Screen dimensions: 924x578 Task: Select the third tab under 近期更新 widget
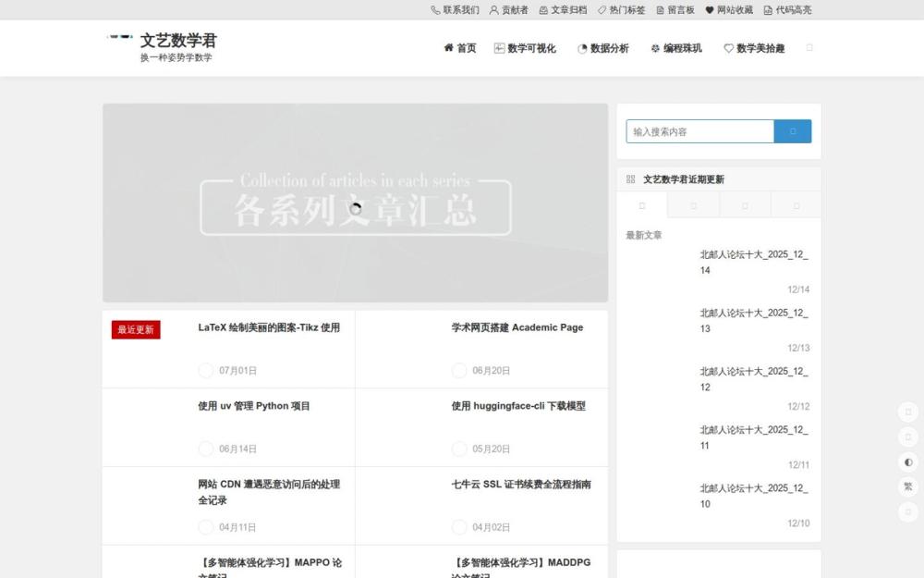745,205
